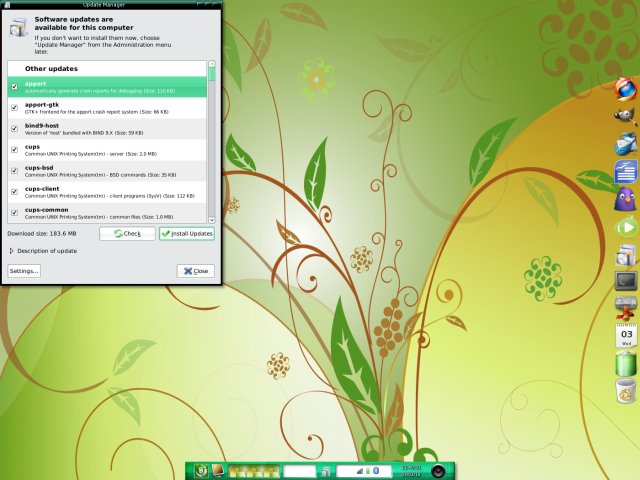Launch GIMP from the dock

[x=626, y=115]
